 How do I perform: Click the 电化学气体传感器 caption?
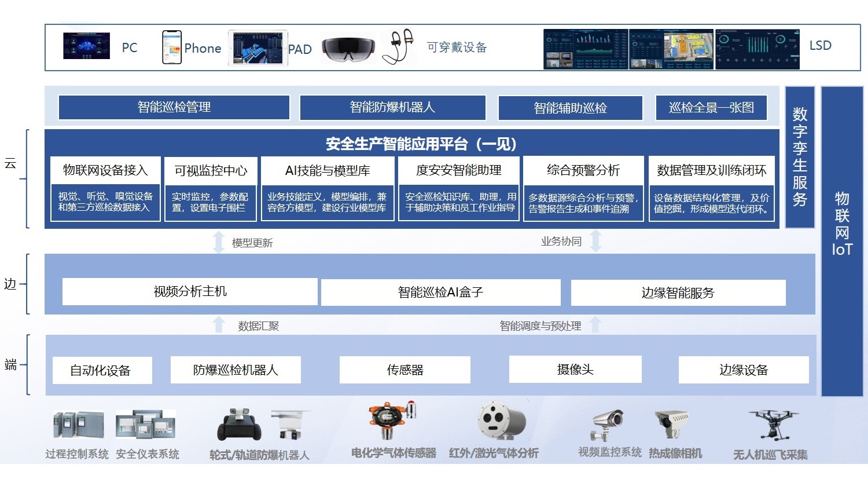393,453
